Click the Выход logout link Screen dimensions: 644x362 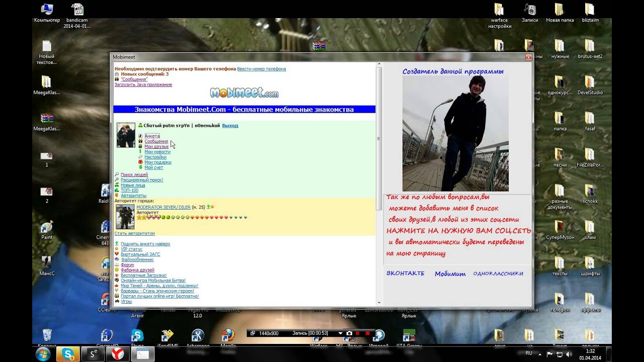pos(230,125)
